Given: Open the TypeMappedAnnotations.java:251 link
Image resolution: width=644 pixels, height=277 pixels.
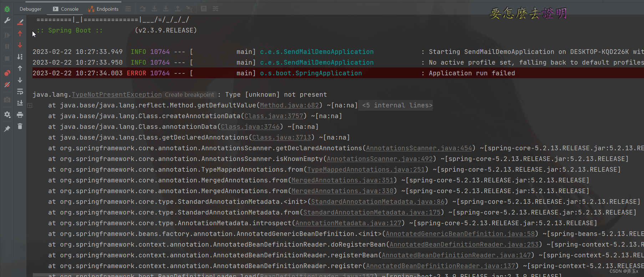Looking at the screenshot, I should click(366, 170).
